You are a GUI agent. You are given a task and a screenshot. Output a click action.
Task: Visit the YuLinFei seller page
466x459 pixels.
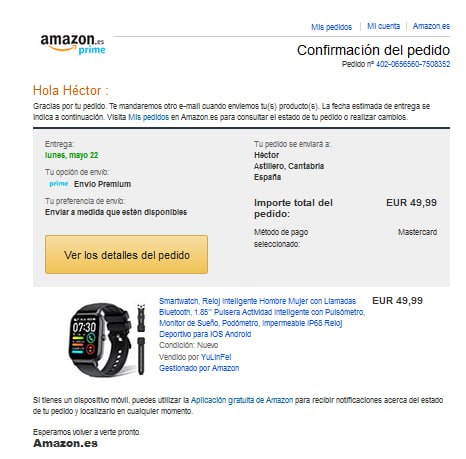click(216, 357)
